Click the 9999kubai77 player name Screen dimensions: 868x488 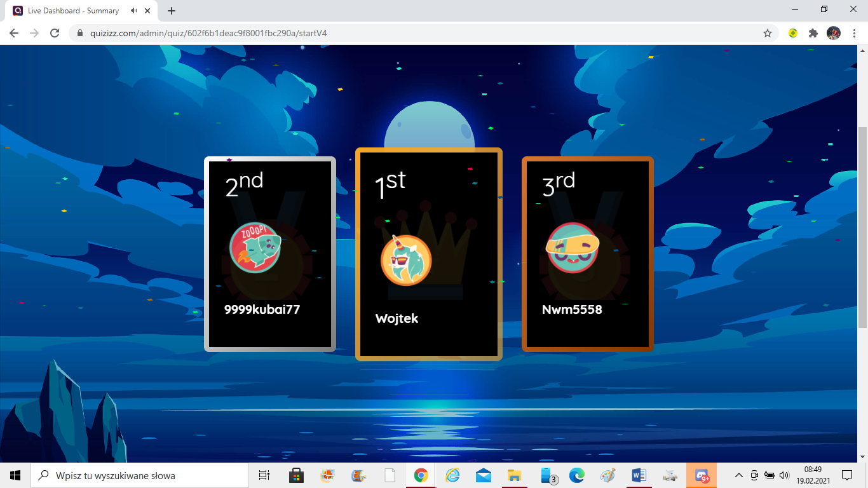pos(262,310)
